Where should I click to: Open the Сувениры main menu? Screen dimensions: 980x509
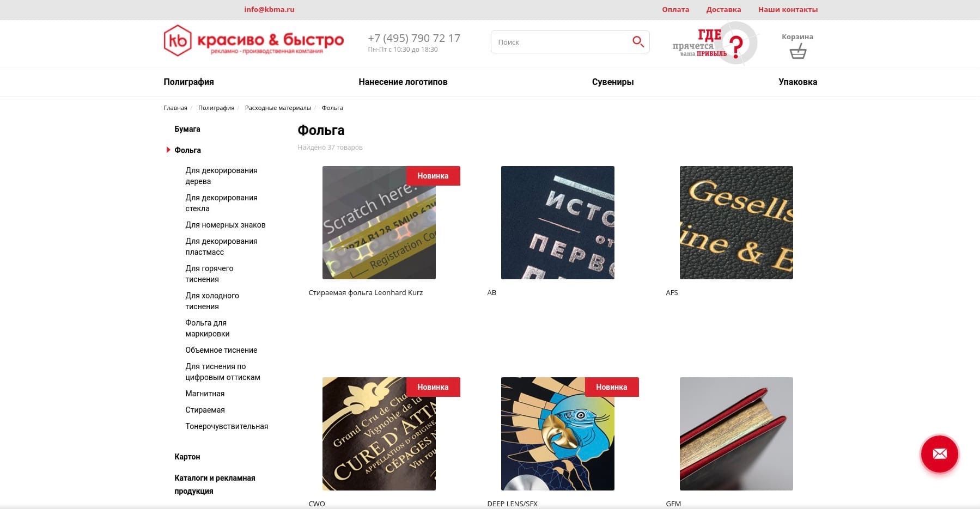(x=613, y=82)
